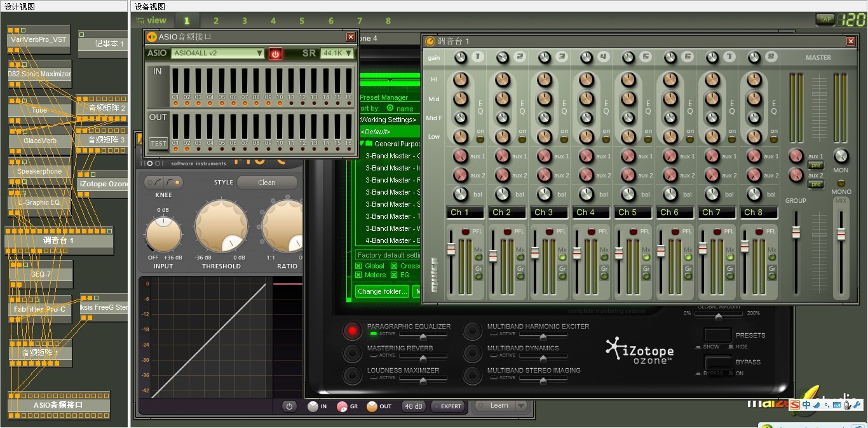Click the Pro-C IN level knob
This screenshot has width=868, height=428.
click(x=313, y=406)
